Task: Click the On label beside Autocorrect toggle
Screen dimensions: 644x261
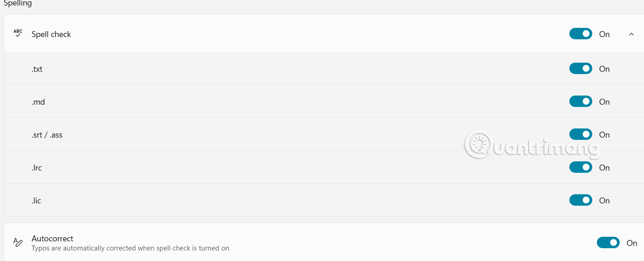Action: (x=632, y=243)
